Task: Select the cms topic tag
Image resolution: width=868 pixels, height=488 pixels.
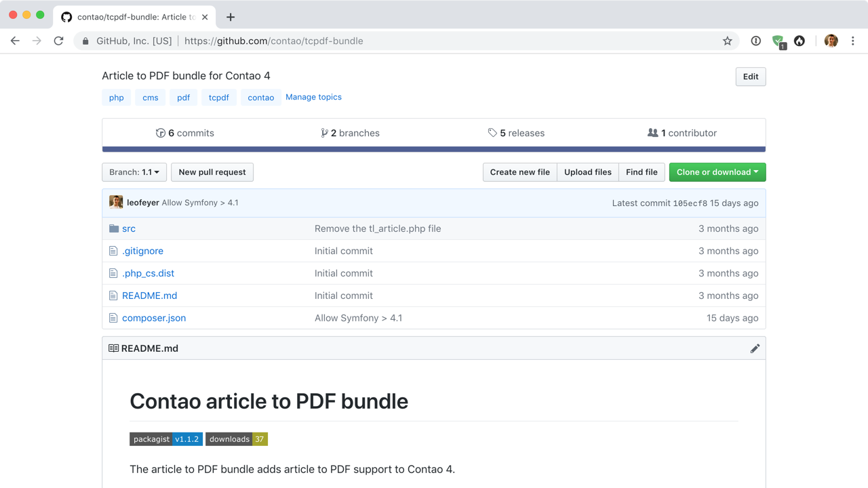Action: tap(151, 98)
